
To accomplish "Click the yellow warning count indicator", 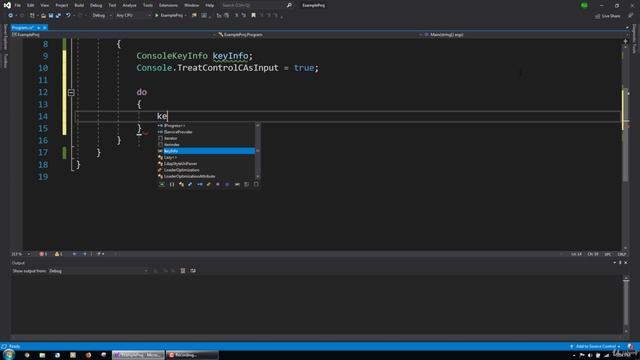I will (x=58, y=254).
